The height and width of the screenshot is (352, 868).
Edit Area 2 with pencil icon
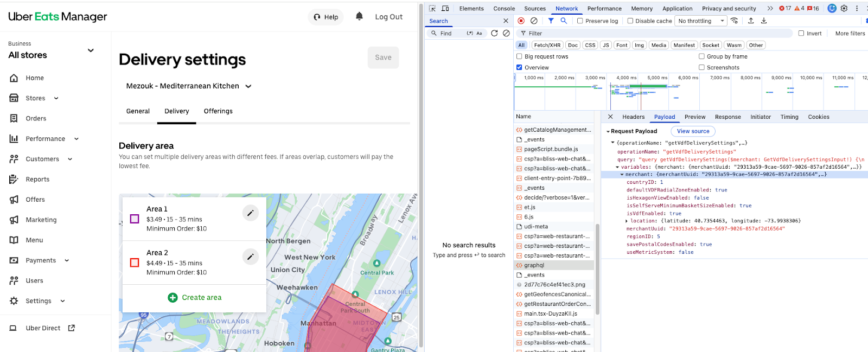coord(250,257)
